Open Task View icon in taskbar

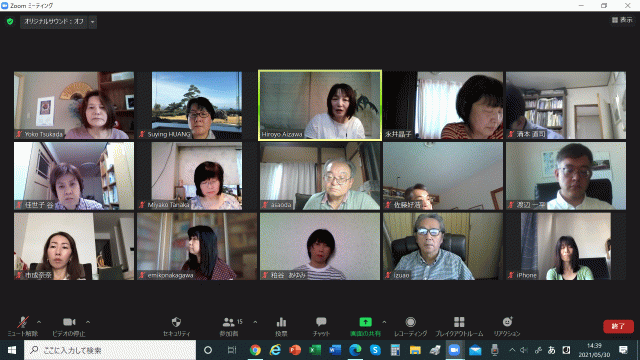(231, 350)
